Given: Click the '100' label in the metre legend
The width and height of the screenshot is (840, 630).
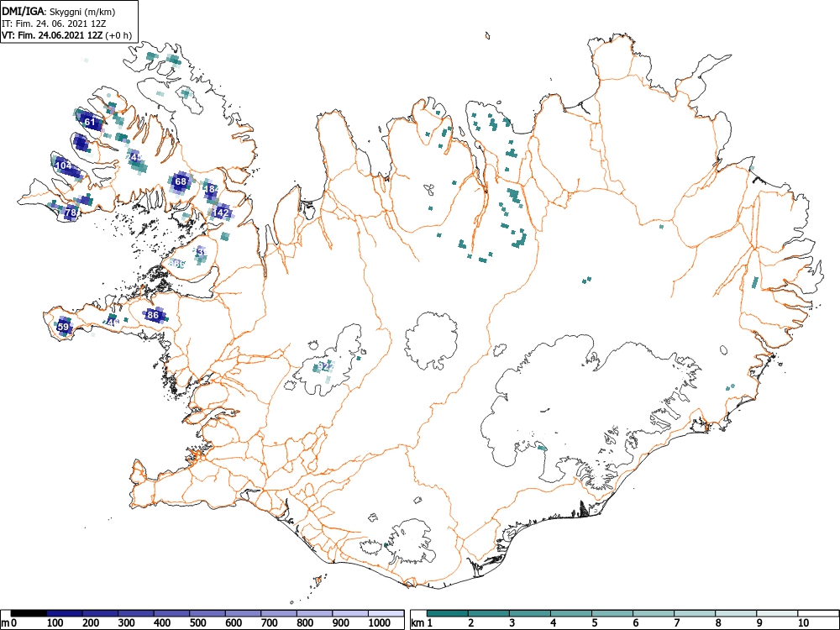Looking at the screenshot, I should [55, 623].
